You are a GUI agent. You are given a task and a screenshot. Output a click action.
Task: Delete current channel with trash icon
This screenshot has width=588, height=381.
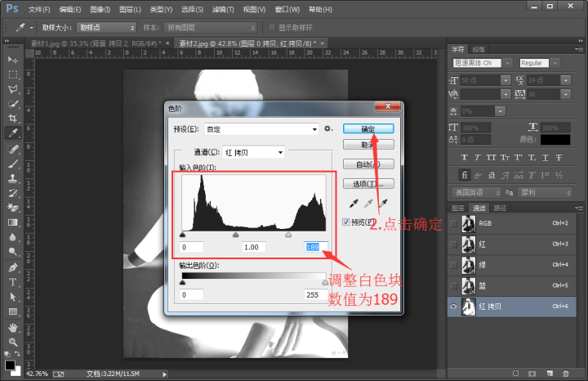564,373
